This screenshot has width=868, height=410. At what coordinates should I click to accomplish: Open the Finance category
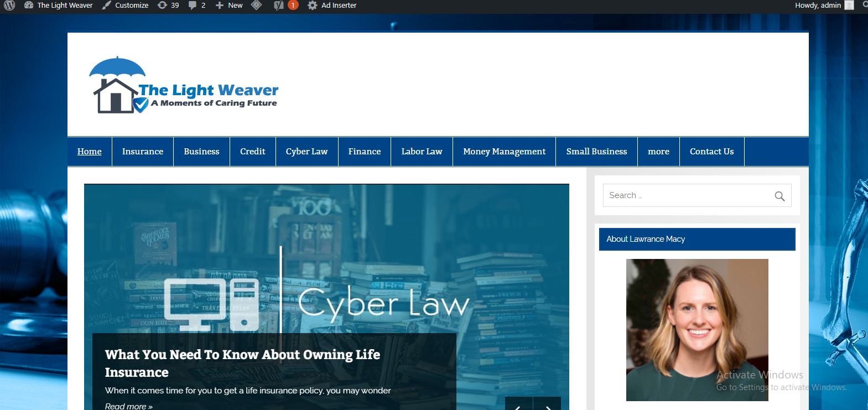point(365,152)
